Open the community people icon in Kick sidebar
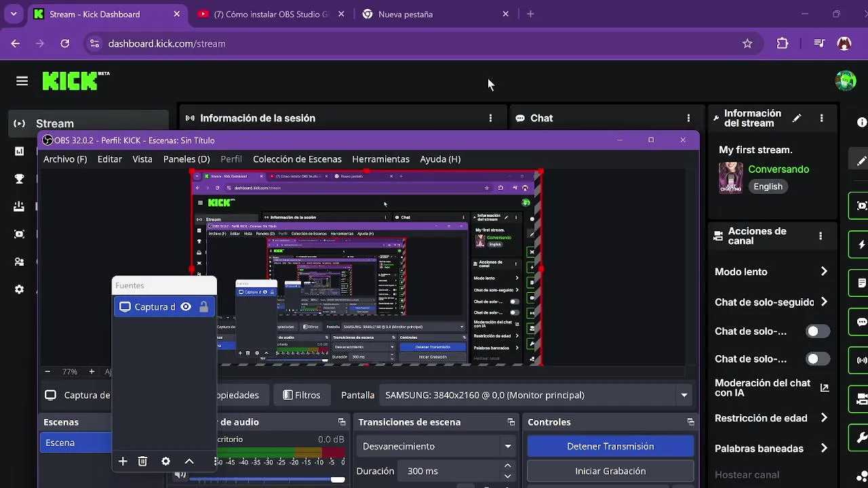Image resolution: width=868 pixels, height=488 pixels. click(x=20, y=262)
